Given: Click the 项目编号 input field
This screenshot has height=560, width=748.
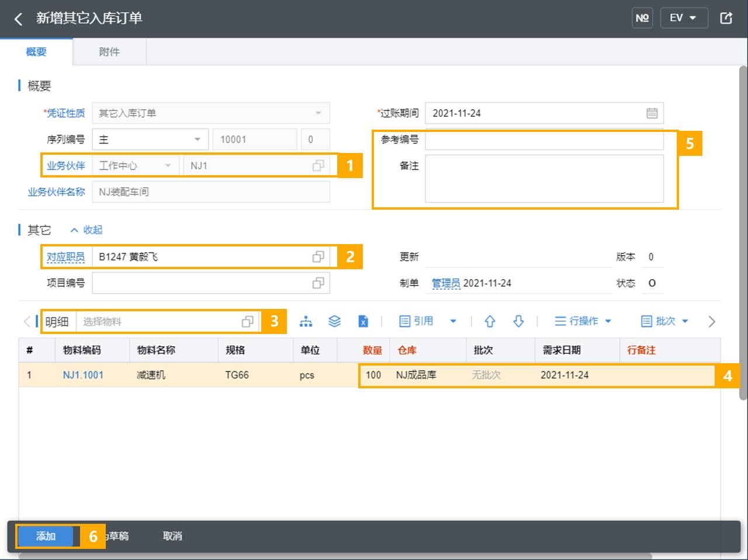Looking at the screenshot, I should [x=211, y=283].
